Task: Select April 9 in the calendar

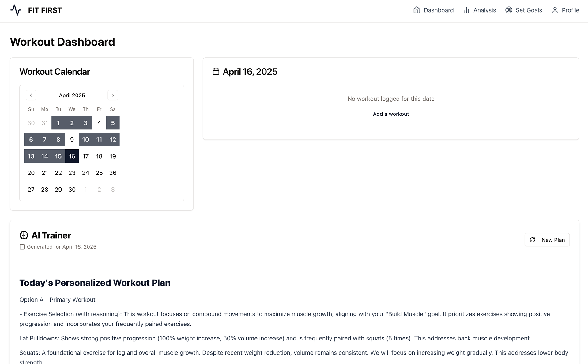Action: click(72, 140)
